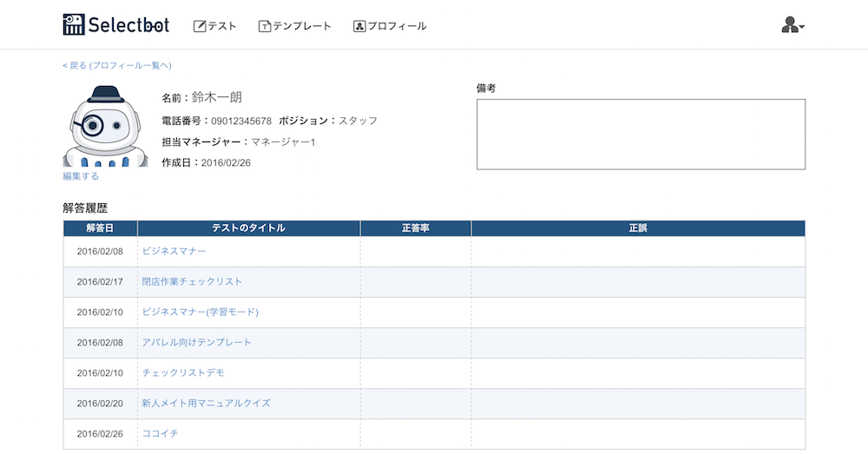The image size is (868, 454).
Task: Open アパレル向けテンプレート link
Action: [x=196, y=343]
